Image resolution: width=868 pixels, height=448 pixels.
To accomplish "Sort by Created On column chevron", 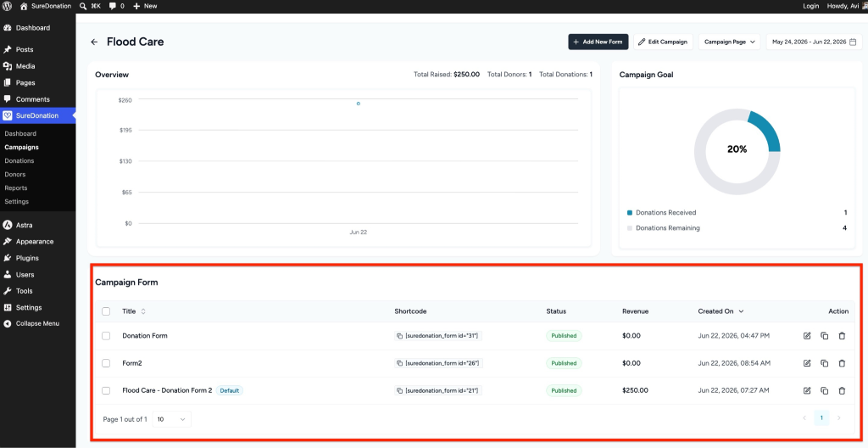I will 741,311.
